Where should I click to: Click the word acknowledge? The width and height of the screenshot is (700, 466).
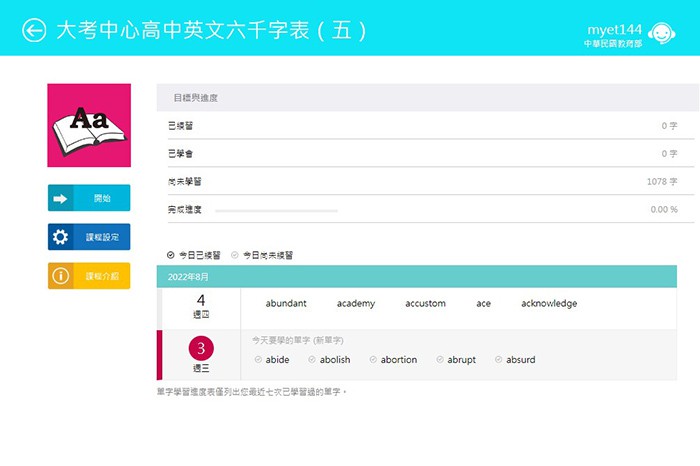pyautogui.click(x=549, y=304)
